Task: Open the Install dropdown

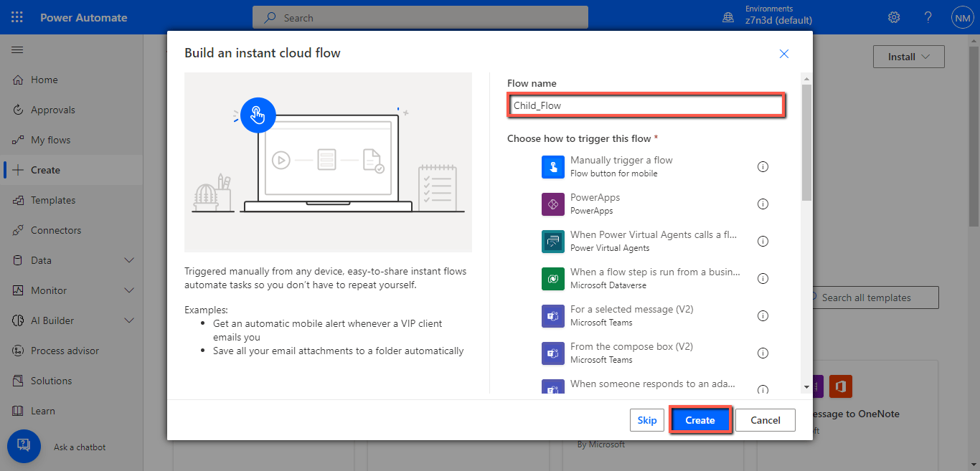Action: (909, 57)
